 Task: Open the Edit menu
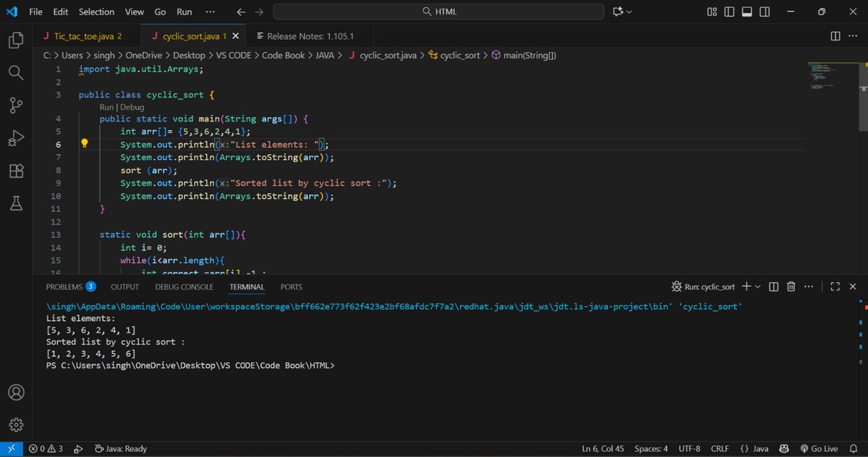coord(61,12)
